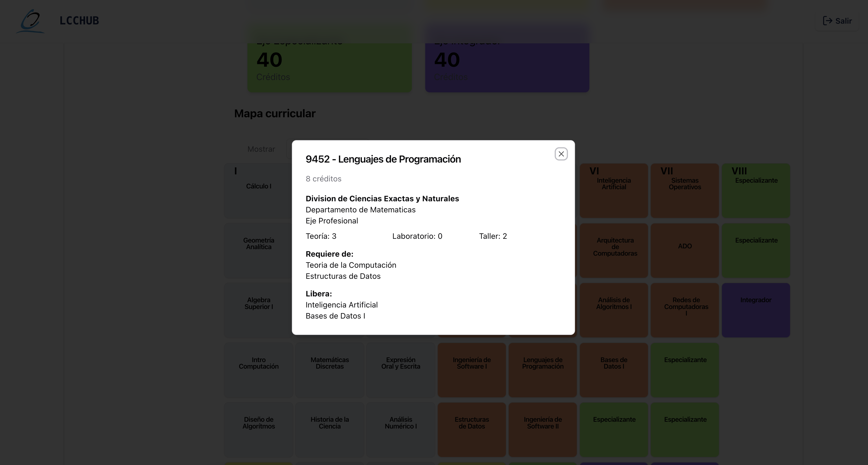Select Ingeniería de Software II card
The height and width of the screenshot is (465, 868).
(543, 430)
